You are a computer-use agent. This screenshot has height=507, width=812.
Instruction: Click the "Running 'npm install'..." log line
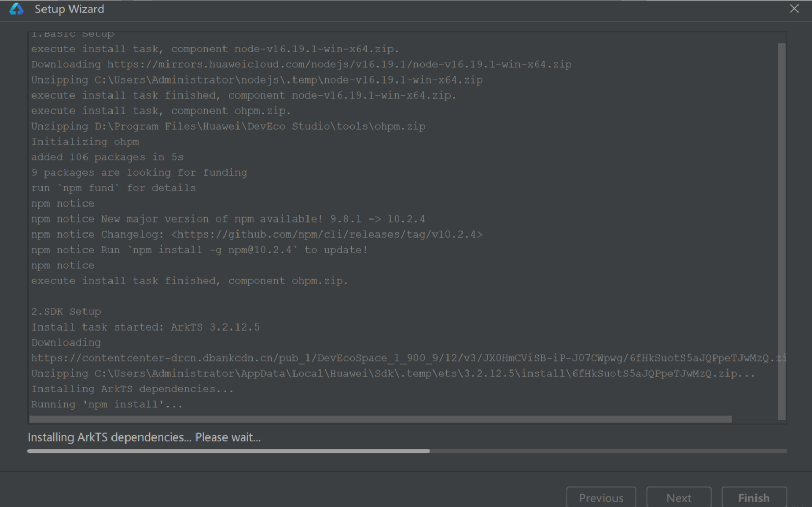107,404
